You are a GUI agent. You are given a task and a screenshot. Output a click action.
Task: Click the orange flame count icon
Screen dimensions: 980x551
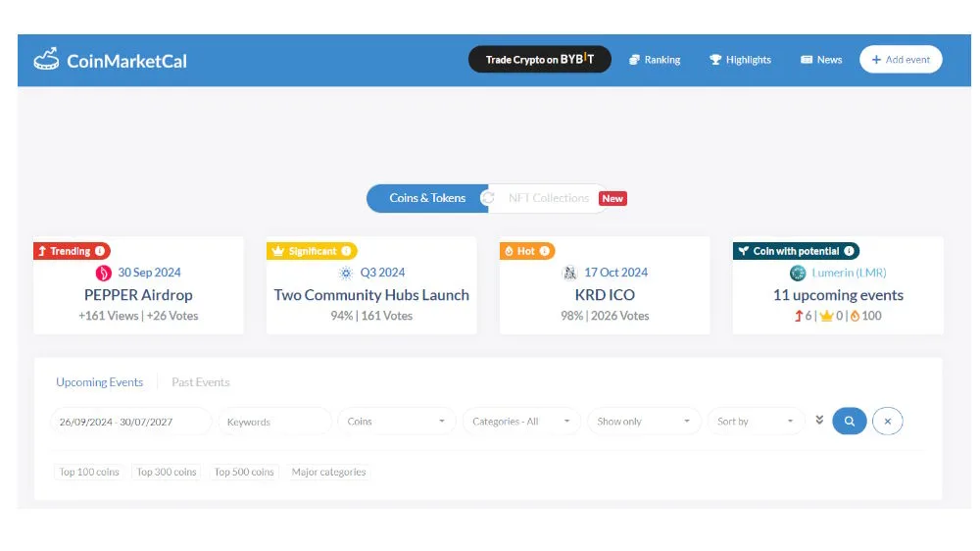coord(855,316)
